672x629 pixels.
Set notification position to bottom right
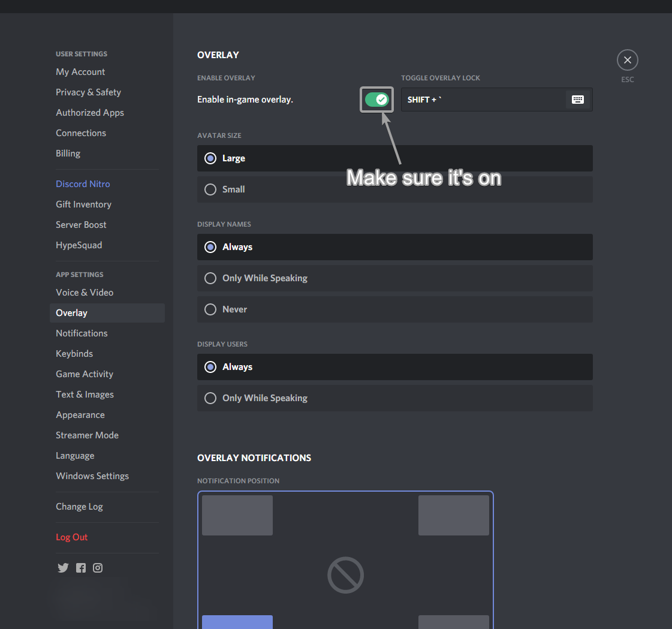click(x=453, y=622)
